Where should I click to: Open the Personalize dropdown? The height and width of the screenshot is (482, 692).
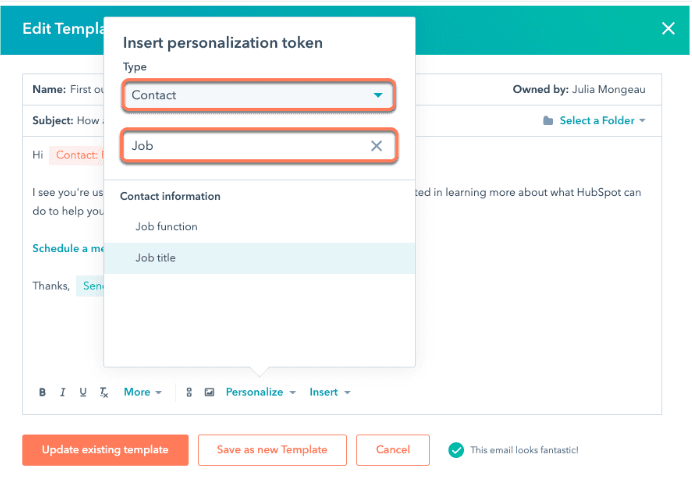(260, 393)
